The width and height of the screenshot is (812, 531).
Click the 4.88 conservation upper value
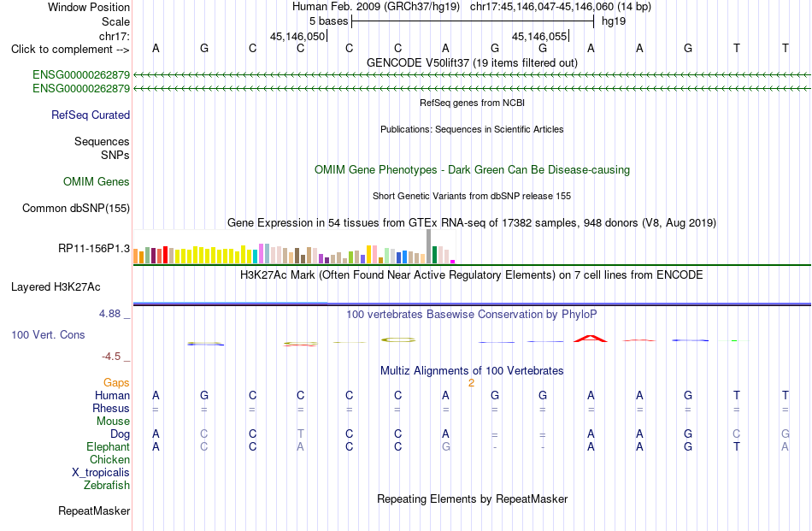[109, 314]
